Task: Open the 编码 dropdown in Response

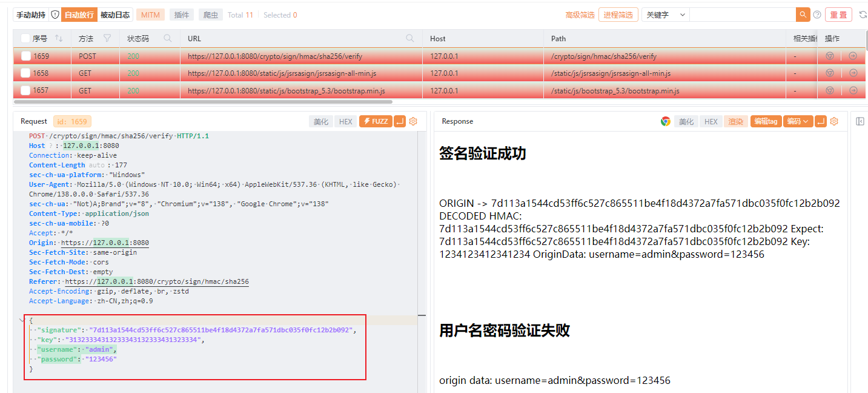Action: [797, 121]
